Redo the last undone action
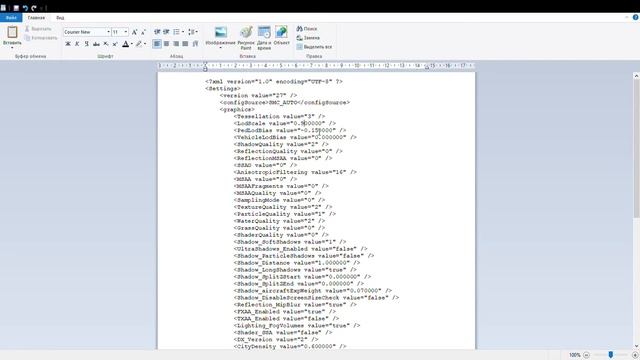The height and width of the screenshot is (360, 640). click(x=34, y=8)
